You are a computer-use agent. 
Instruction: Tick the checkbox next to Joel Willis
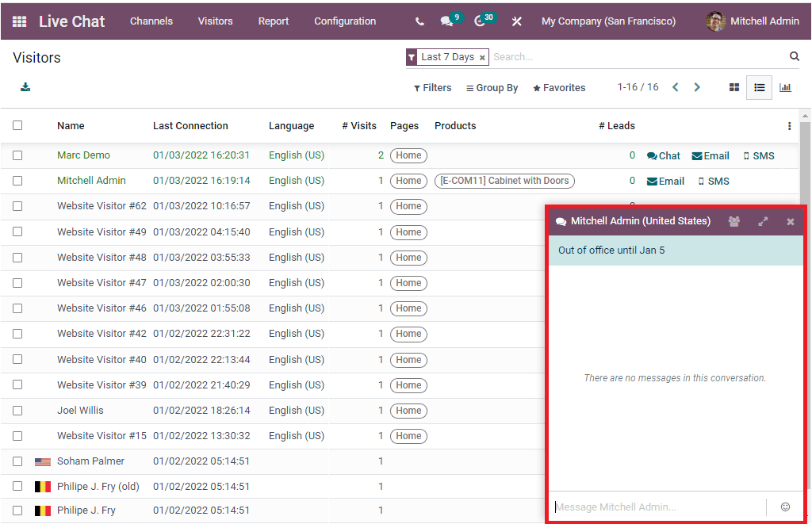(17, 411)
